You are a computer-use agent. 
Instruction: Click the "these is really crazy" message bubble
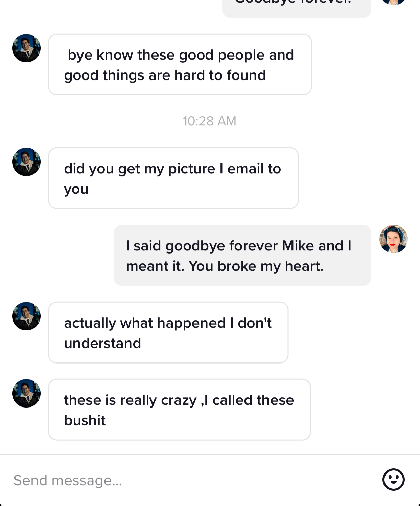[x=179, y=410]
